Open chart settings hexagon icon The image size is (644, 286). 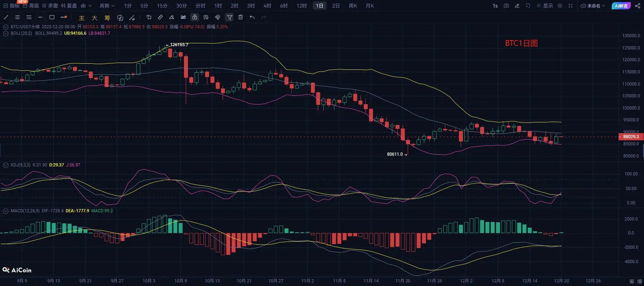[x=560, y=6]
